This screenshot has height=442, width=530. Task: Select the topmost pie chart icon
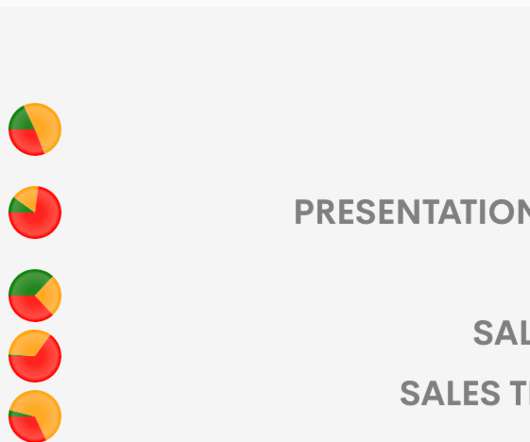click(35, 129)
